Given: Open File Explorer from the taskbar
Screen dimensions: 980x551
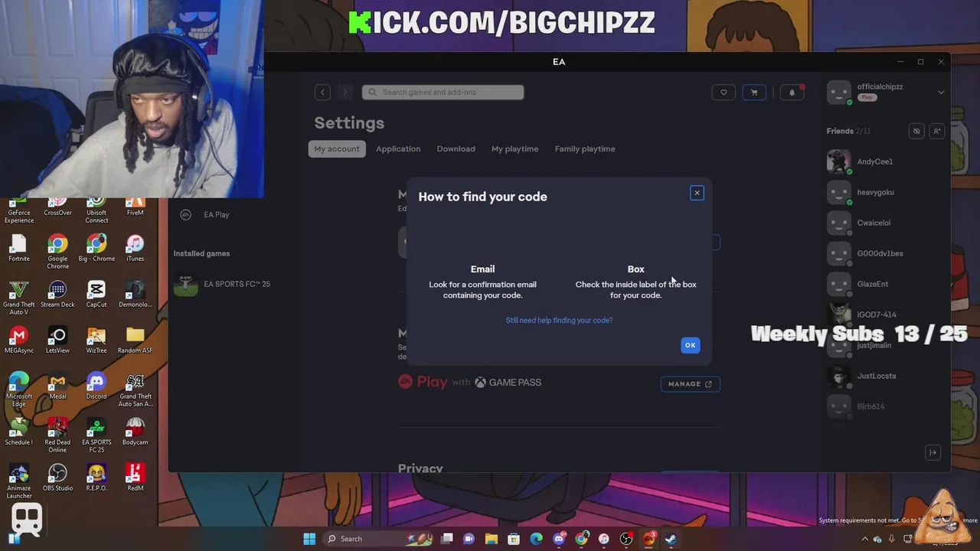Looking at the screenshot, I should 492,539.
